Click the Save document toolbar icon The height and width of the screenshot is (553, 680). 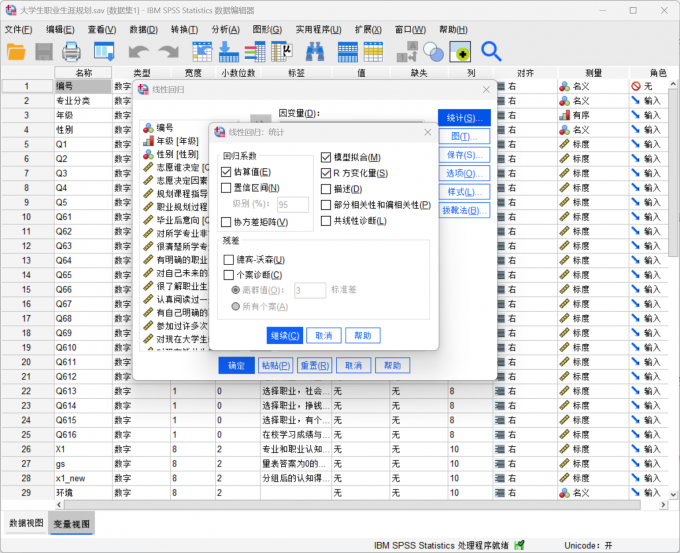point(44,52)
